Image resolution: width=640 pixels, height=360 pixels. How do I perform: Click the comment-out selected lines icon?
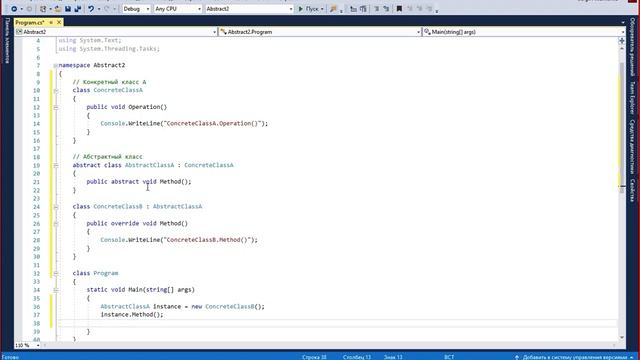376,9
